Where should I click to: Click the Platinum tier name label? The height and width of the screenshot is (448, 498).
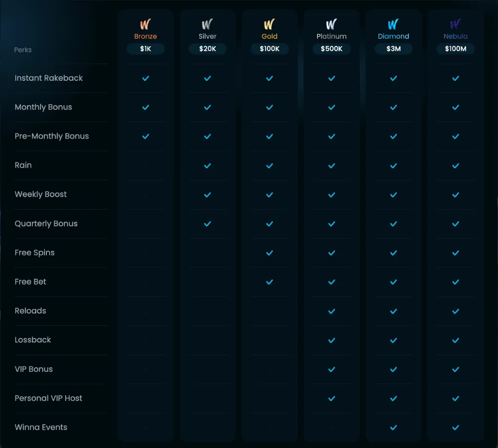click(331, 36)
